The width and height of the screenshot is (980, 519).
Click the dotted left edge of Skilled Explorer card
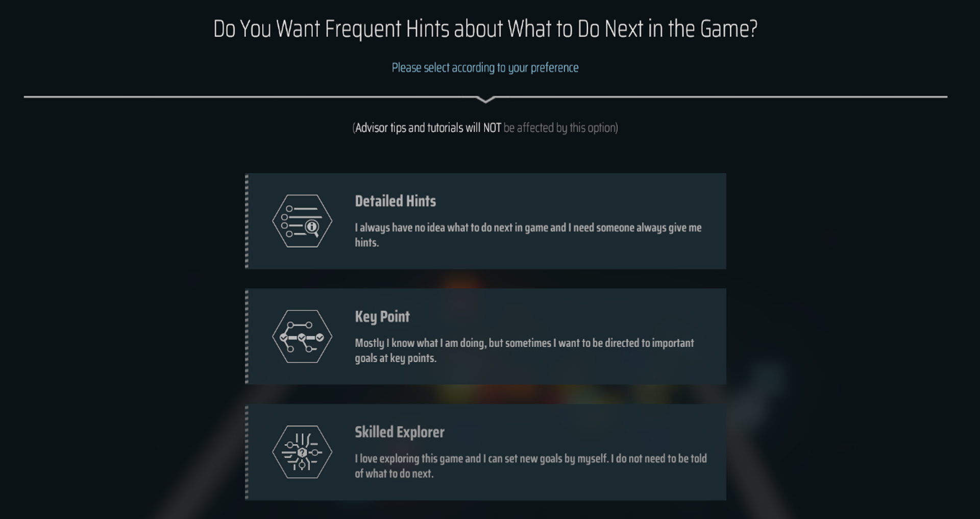tap(247, 452)
